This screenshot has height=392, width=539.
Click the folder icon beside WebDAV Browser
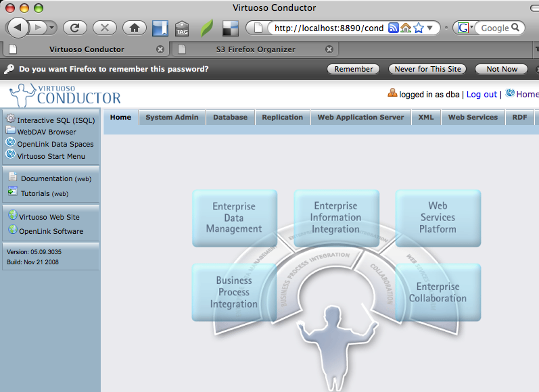10,131
